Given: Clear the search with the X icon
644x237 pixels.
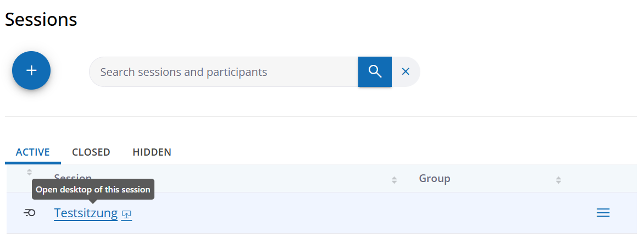Looking at the screenshot, I should tap(406, 71).
